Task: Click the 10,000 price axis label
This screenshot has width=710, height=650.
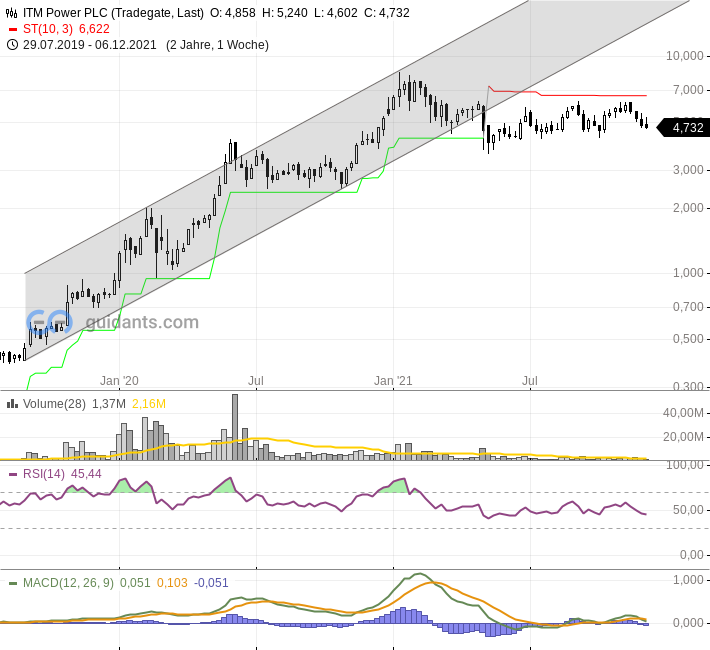Action: [685, 56]
